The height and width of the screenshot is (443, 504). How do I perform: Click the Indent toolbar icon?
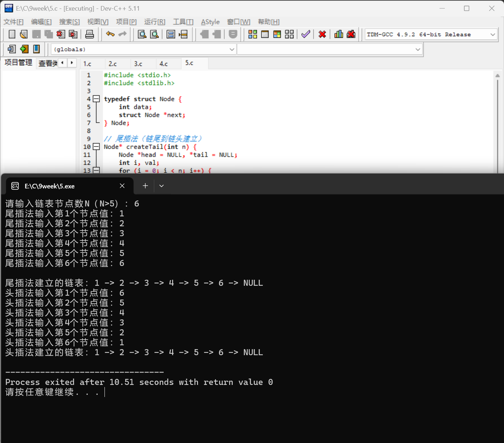coord(204,34)
